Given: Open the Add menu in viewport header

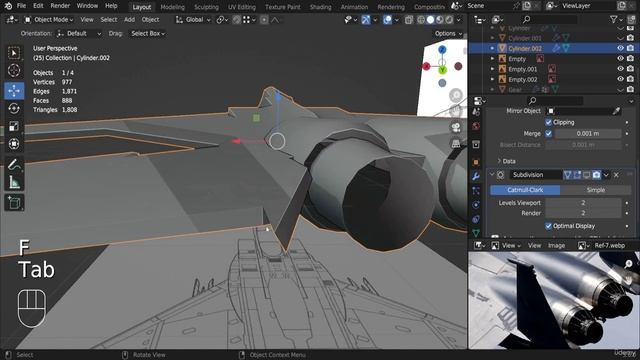Looking at the screenshot, I should click(x=129, y=20).
